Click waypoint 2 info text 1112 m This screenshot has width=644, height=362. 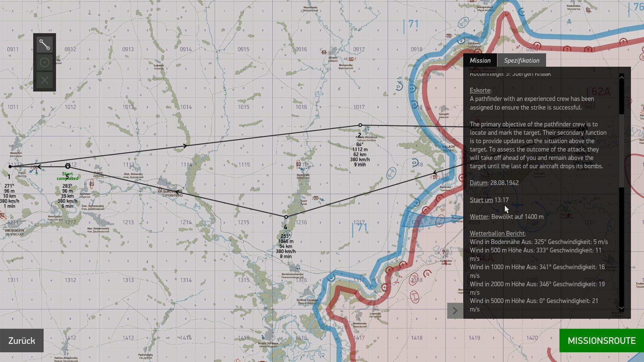pyautogui.click(x=360, y=149)
